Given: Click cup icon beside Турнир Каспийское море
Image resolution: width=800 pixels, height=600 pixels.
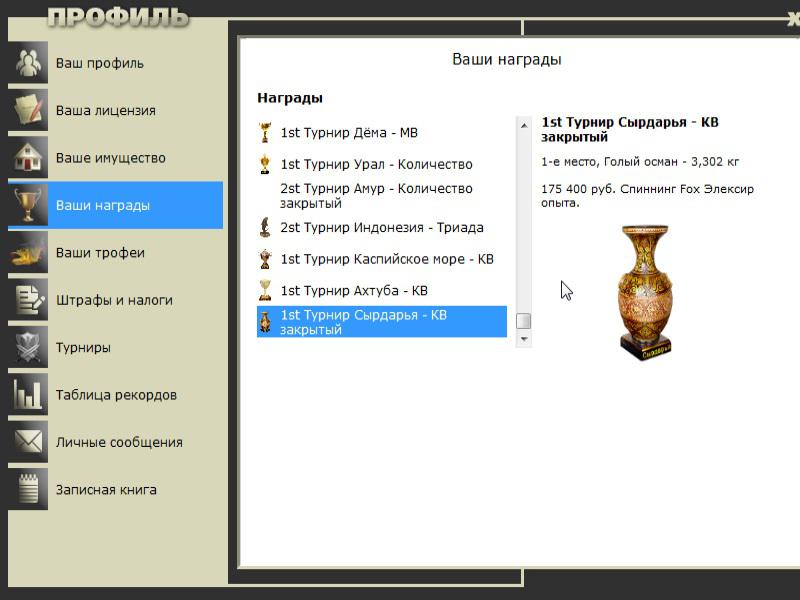Looking at the screenshot, I should 265,259.
